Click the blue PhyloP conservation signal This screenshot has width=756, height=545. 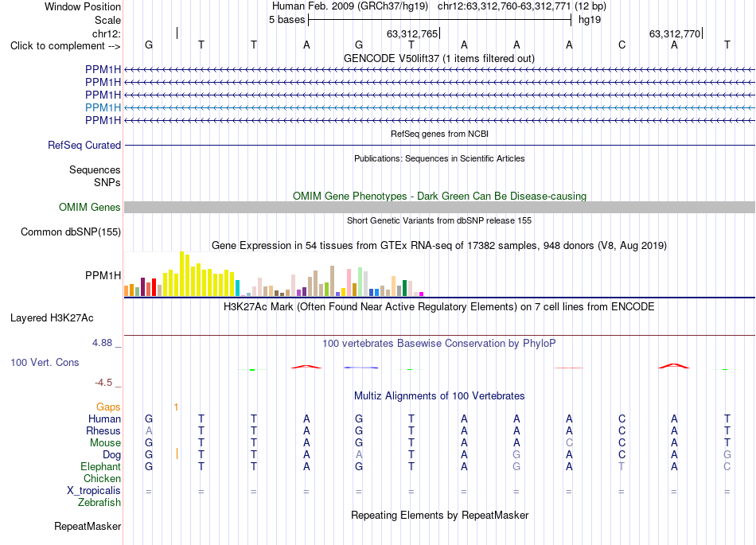click(360, 368)
